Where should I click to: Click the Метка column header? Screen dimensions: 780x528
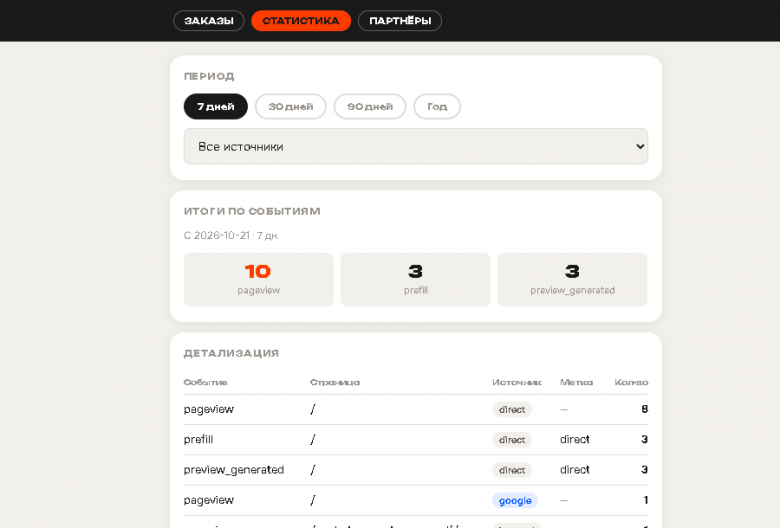point(577,382)
